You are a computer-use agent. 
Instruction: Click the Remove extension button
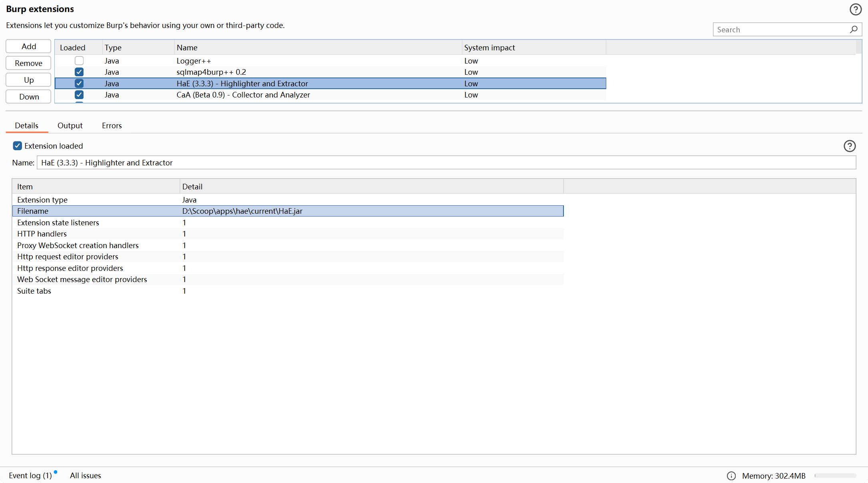coord(28,63)
